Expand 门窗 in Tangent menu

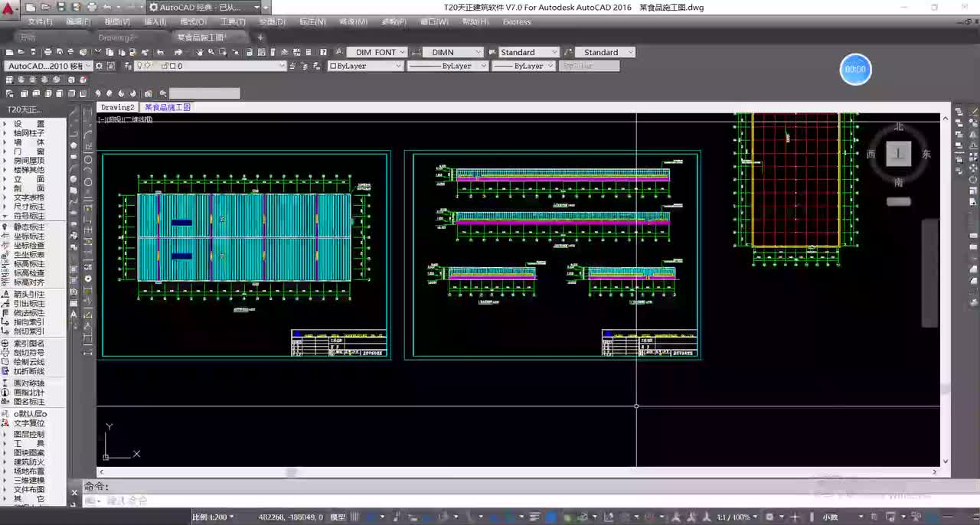29,152
